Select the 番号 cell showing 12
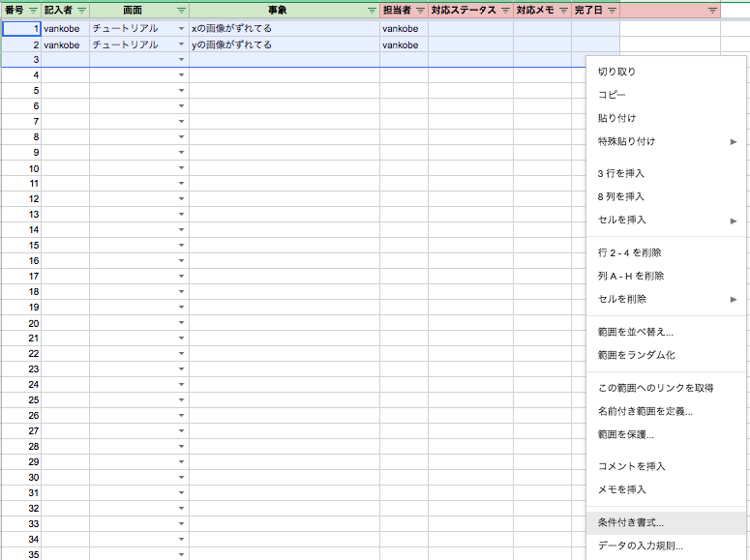 21,199
